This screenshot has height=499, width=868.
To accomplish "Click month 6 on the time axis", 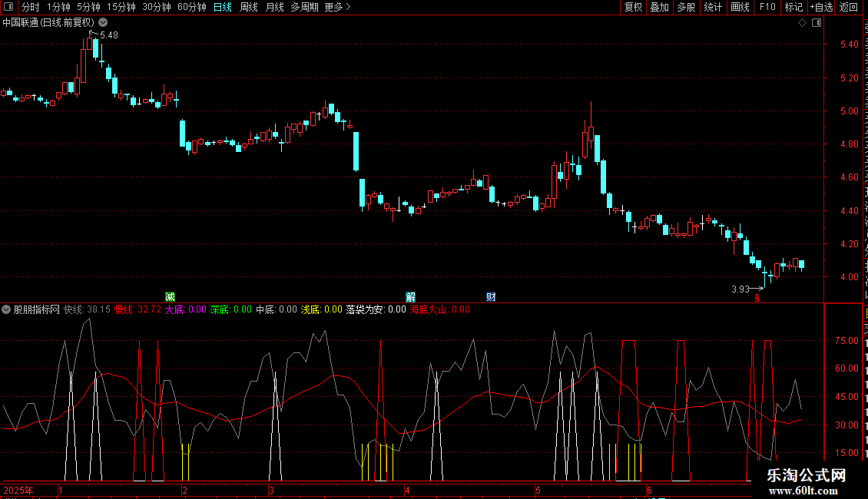I will coord(649,491).
